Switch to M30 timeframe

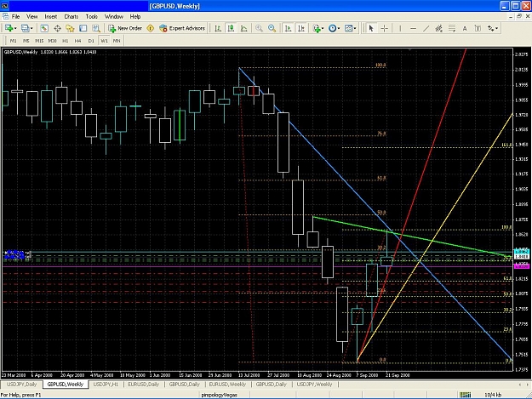(x=52, y=41)
